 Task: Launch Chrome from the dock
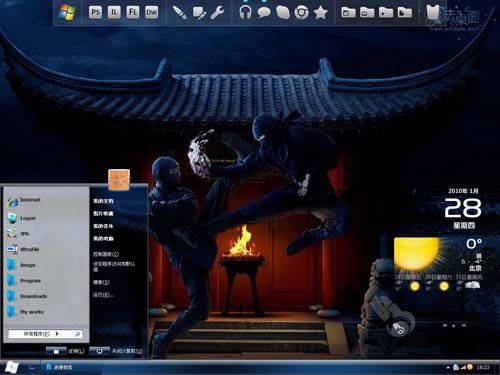click(x=301, y=13)
